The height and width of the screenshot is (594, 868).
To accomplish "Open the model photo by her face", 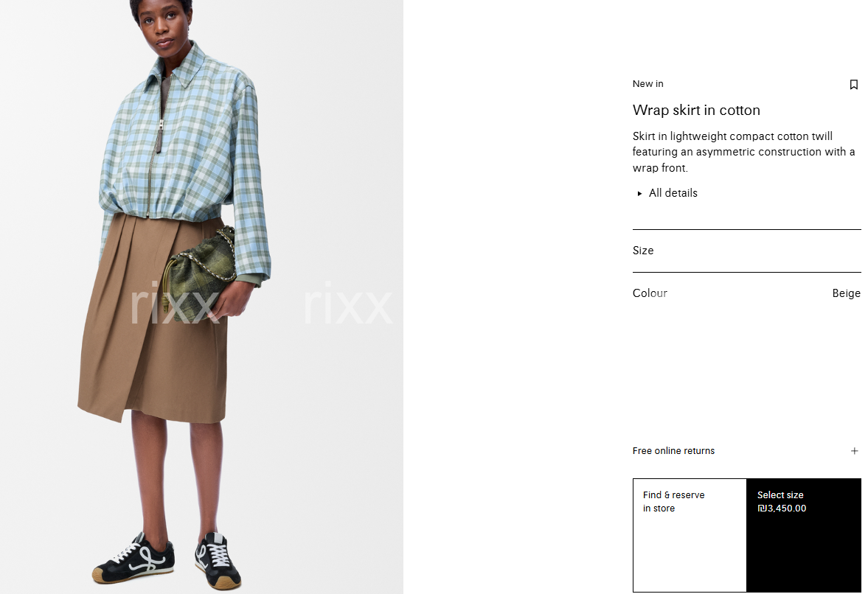I will pos(165,25).
